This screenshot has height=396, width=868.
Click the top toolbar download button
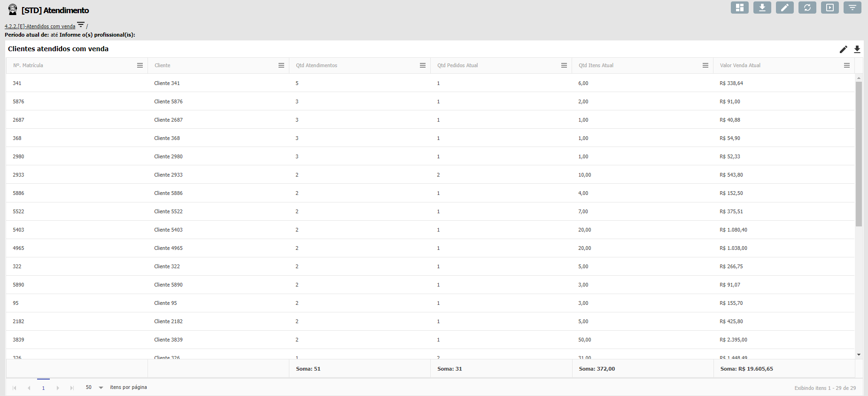[x=762, y=8]
